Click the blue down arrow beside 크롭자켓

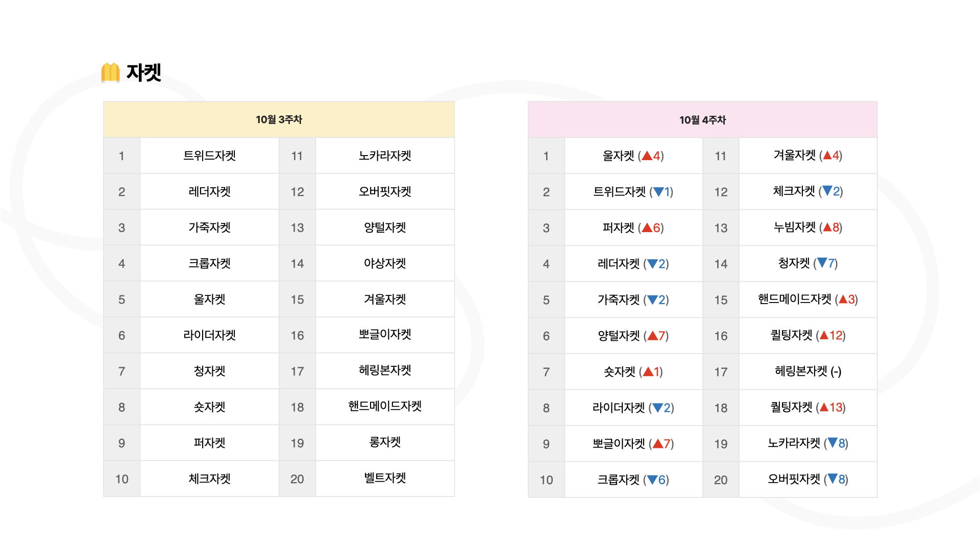(652, 480)
